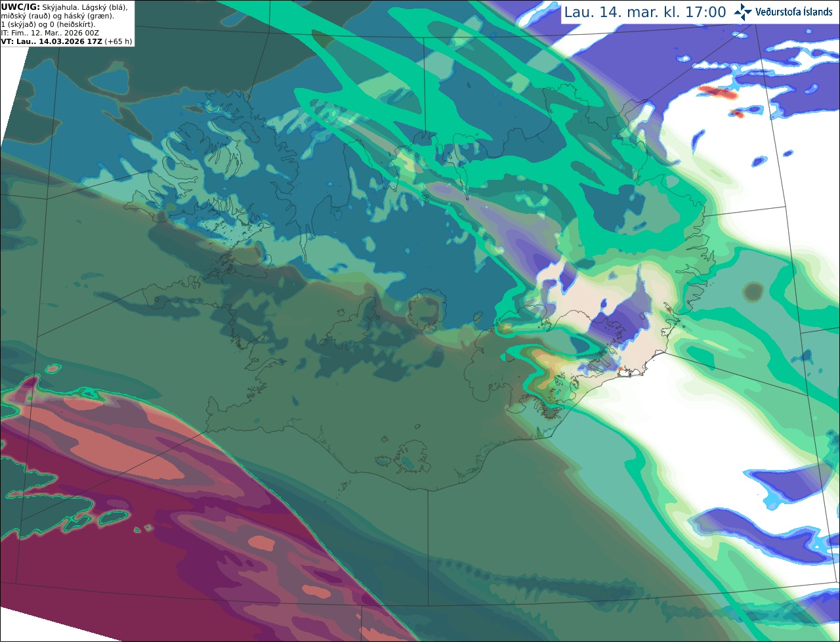Click the 'Veðurstofa Íslands' name text
Viewport: 840px width, 642px height.
tap(794, 12)
